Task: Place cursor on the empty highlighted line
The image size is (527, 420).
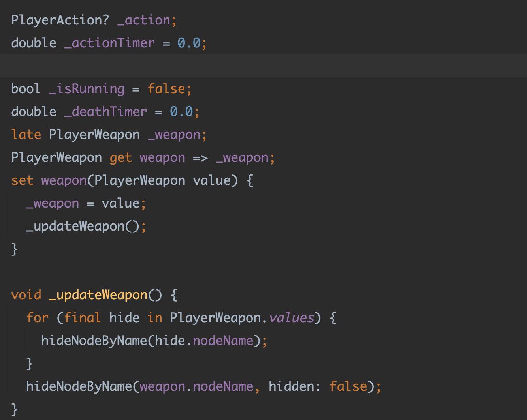Action: (237, 65)
